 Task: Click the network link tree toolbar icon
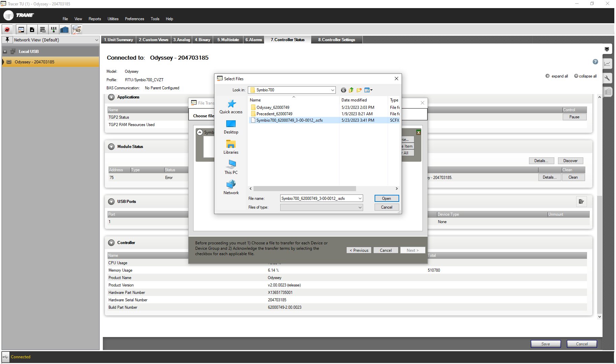(53, 30)
